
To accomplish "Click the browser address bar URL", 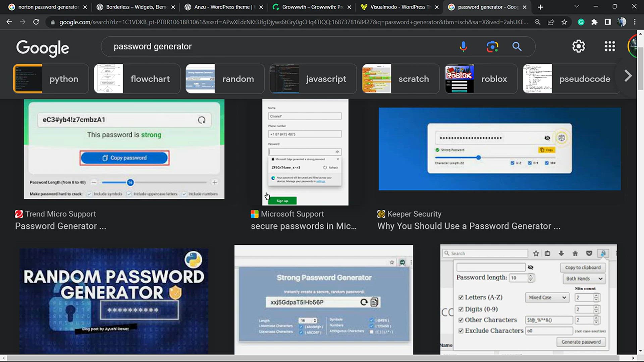I will click(293, 22).
